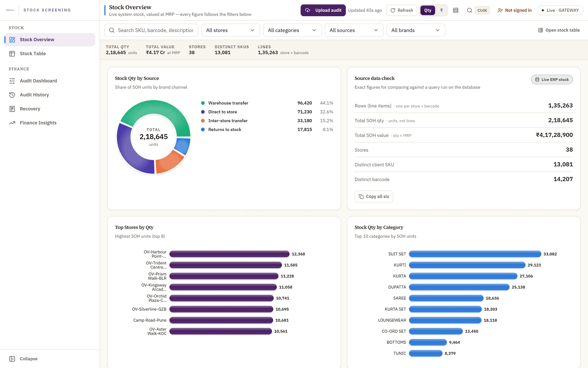This screenshot has width=588, height=368.
Task: Open Audit History page
Action: [x=50, y=95]
